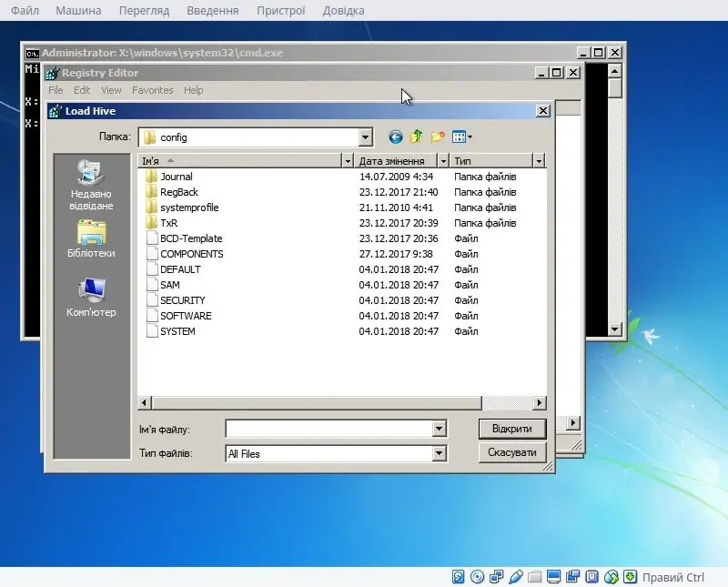Click file list scrollbar left arrow
This screenshot has width=728, height=587.
[x=145, y=402]
